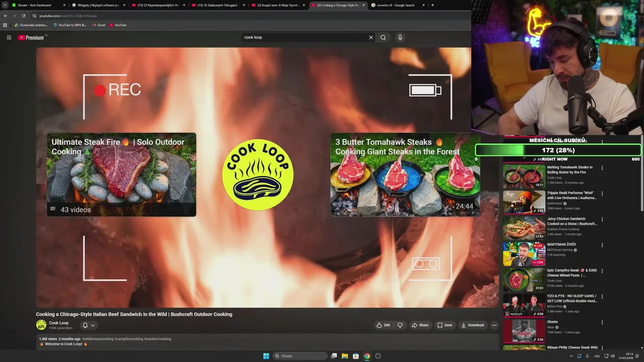Open a new browser tab with plus
644x362 pixels.
pyautogui.click(x=433, y=5)
